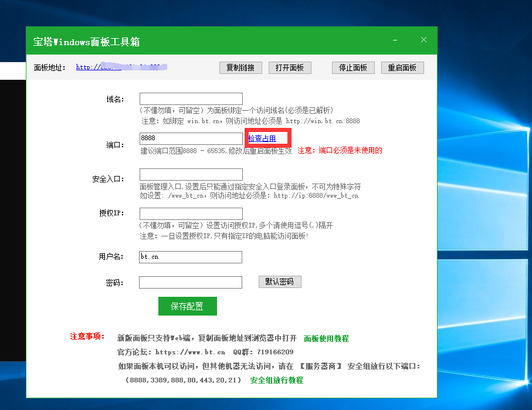Focus the 授权IP input field
The width and height of the screenshot is (532, 410).
tap(191, 214)
